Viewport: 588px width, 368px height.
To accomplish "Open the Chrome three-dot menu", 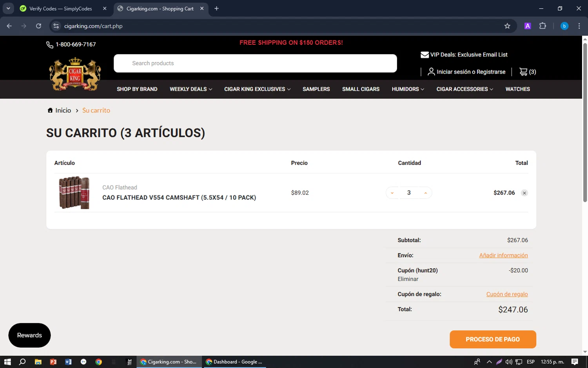I will [x=579, y=26].
